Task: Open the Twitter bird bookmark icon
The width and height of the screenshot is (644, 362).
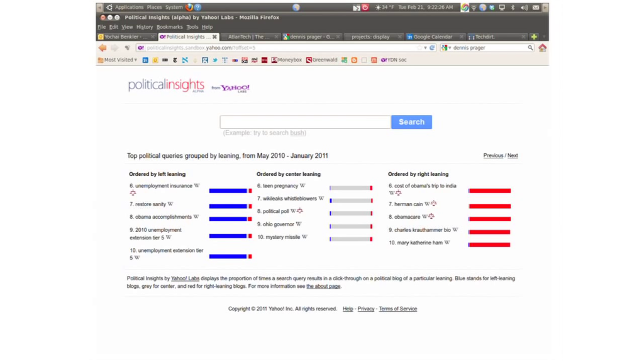Action: (215, 60)
